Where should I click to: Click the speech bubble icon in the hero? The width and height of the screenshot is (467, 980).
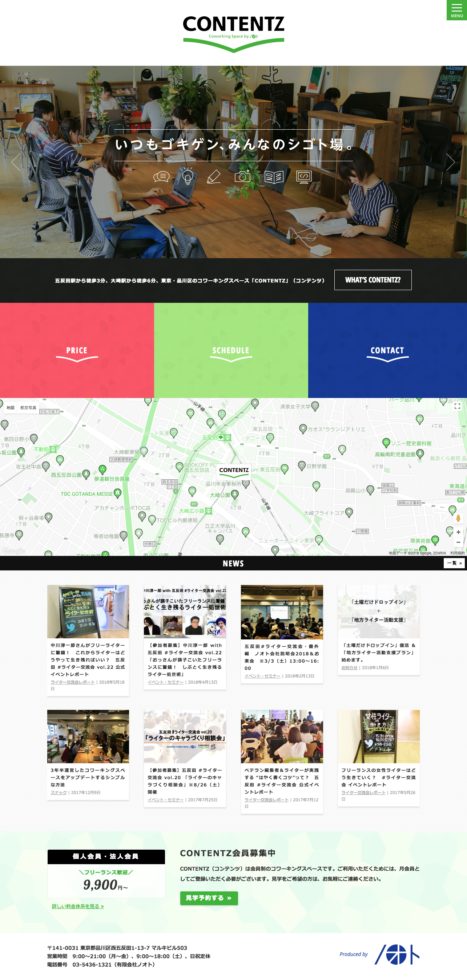click(161, 176)
